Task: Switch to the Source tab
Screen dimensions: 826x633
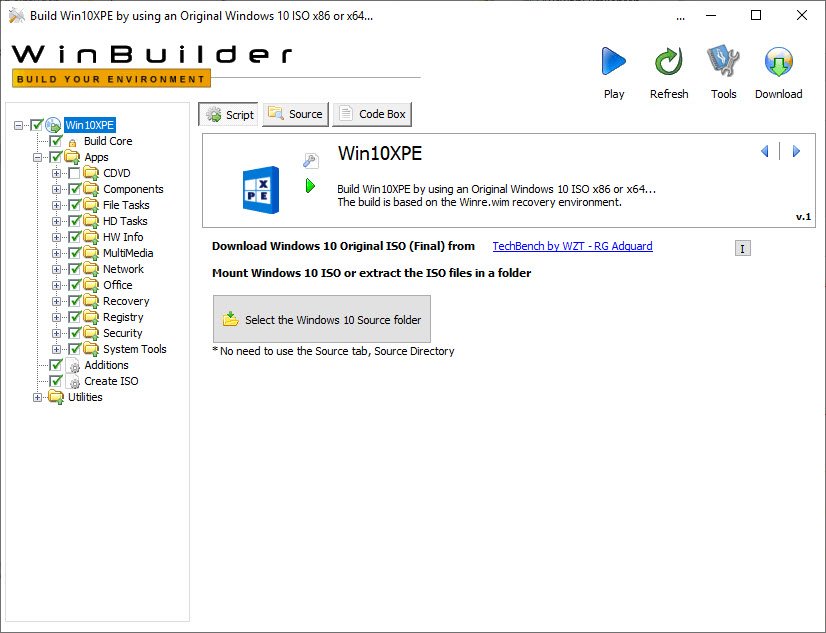Action: [x=296, y=114]
